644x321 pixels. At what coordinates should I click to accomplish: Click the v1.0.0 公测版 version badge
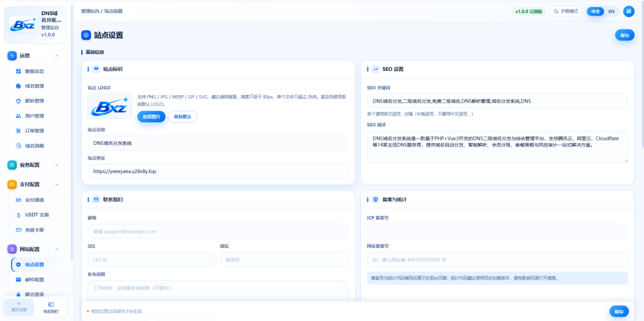pos(528,11)
